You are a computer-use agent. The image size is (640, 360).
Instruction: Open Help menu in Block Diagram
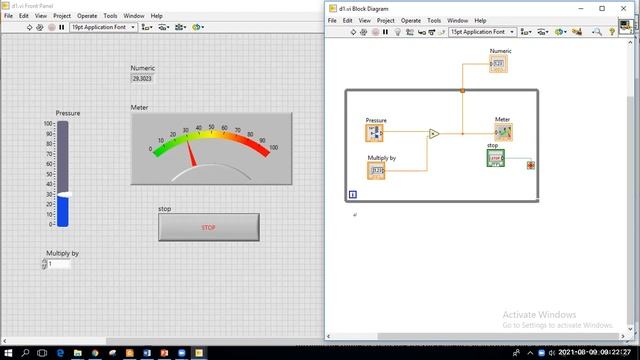[x=480, y=20]
